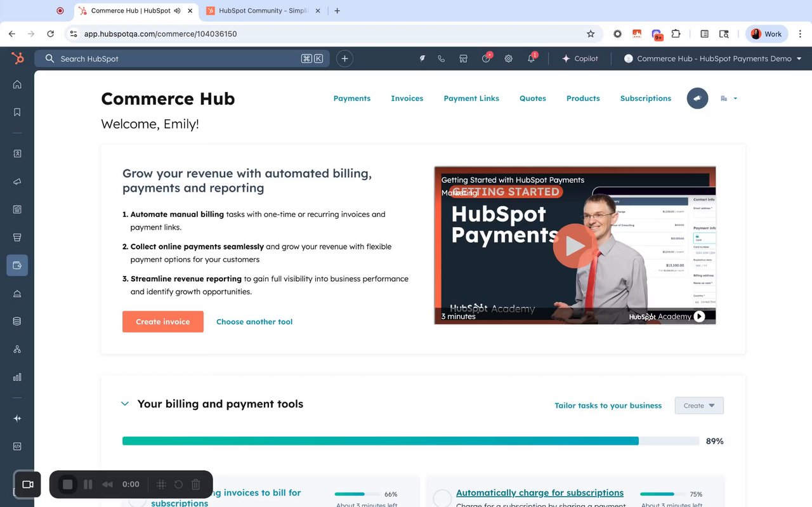
Task: Reload the page in the browser
Action: tap(50, 34)
